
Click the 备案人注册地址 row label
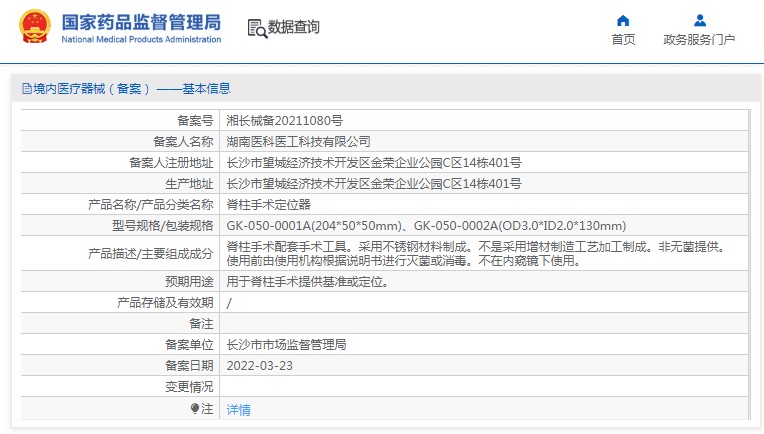[171, 162]
